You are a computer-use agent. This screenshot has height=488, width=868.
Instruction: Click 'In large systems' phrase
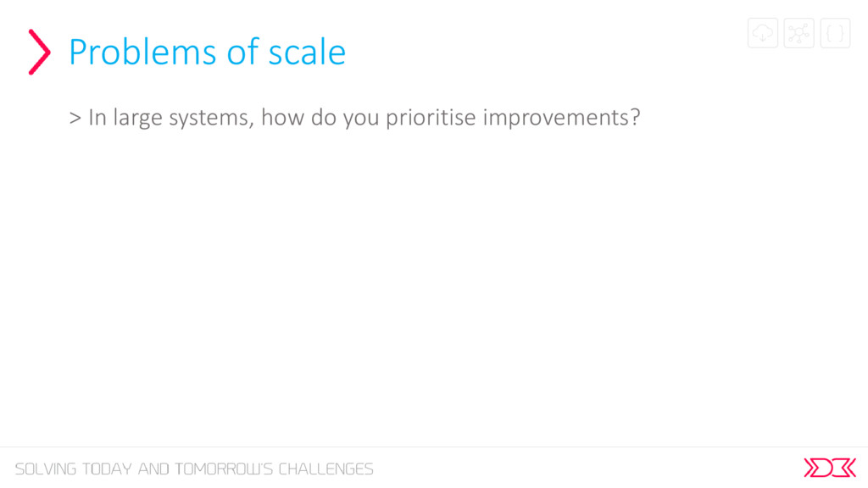(171, 118)
